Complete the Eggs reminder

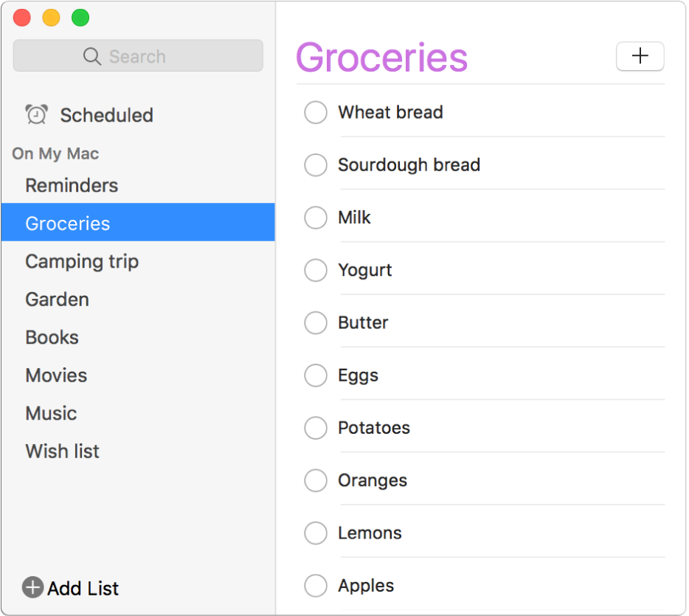[x=316, y=376]
